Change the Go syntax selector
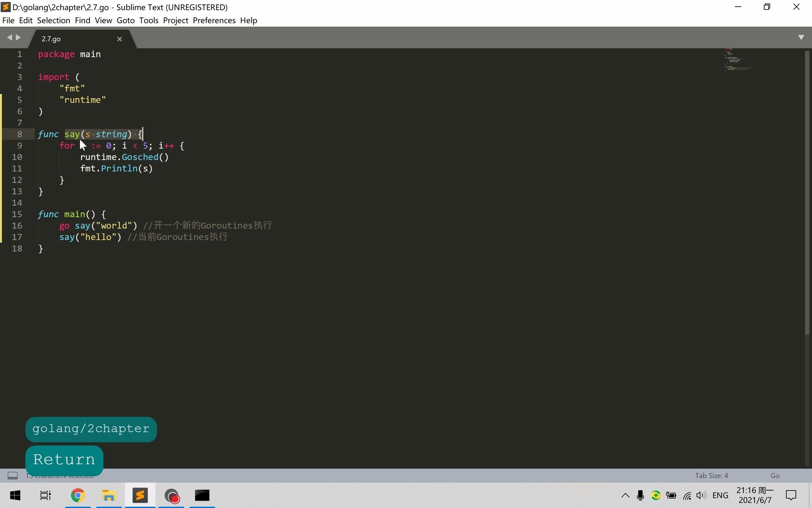Viewport: 812px width, 508px height. coord(775,475)
